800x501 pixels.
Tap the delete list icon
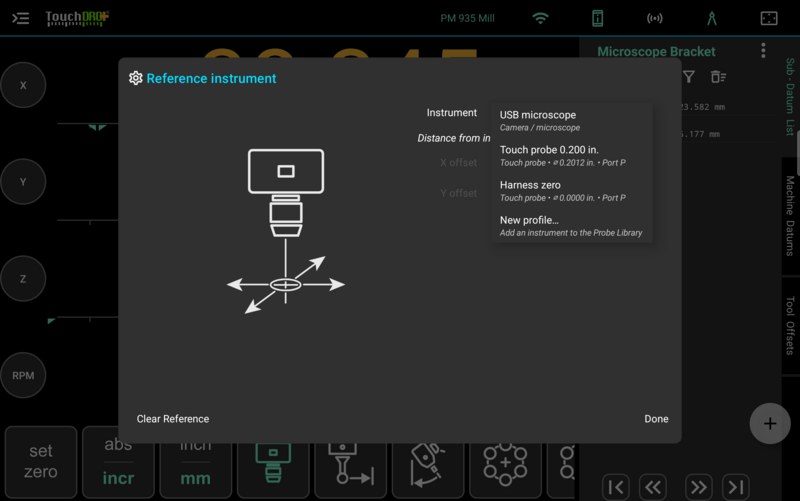[x=718, y=77]
